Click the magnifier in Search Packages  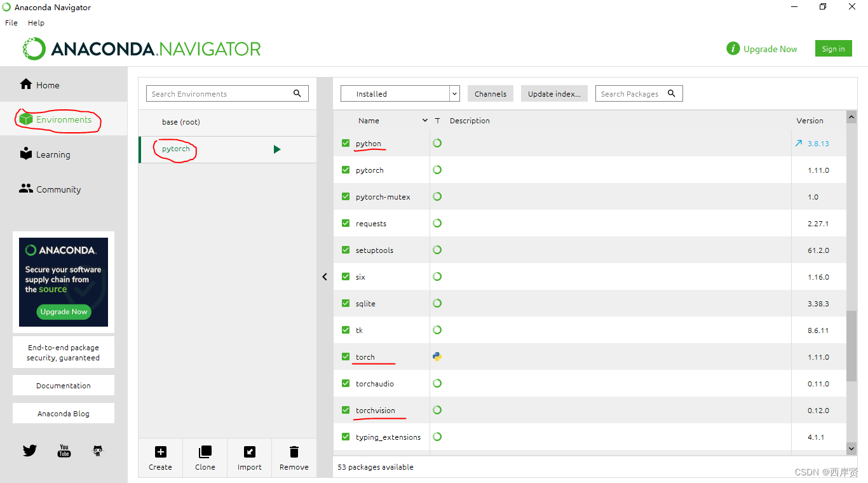tap(672, 93)
